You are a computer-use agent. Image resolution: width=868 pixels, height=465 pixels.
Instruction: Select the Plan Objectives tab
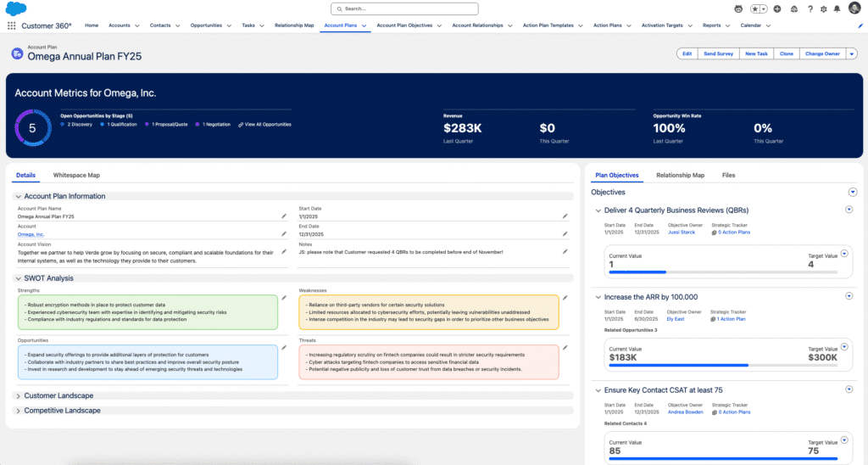tap(617, 175)
